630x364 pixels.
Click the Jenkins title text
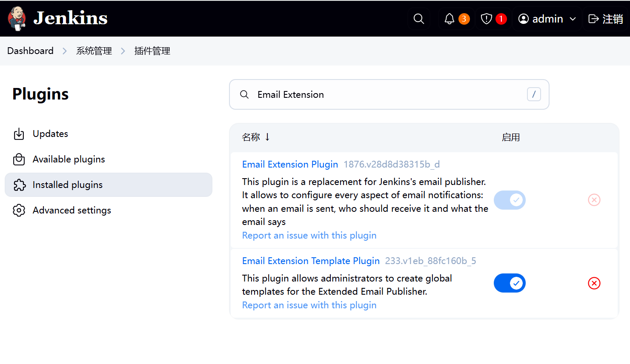coord(70,18)
